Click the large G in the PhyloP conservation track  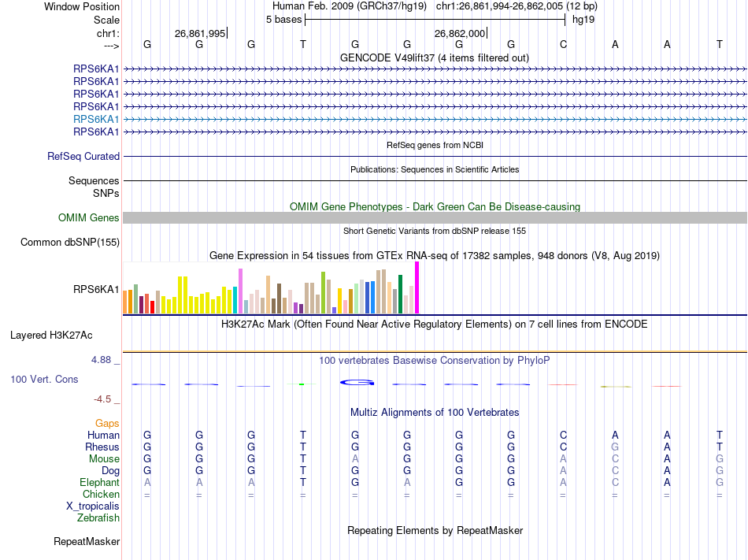pos(355,383)
